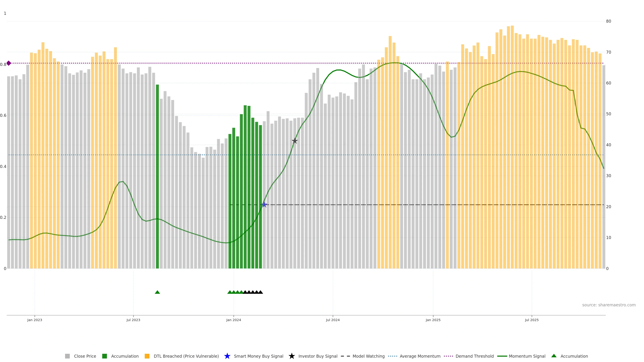This screenshot has width=644, height=362.
Task: Click the purple Demand Threshold diamond marker
Action: pos(9,63)
